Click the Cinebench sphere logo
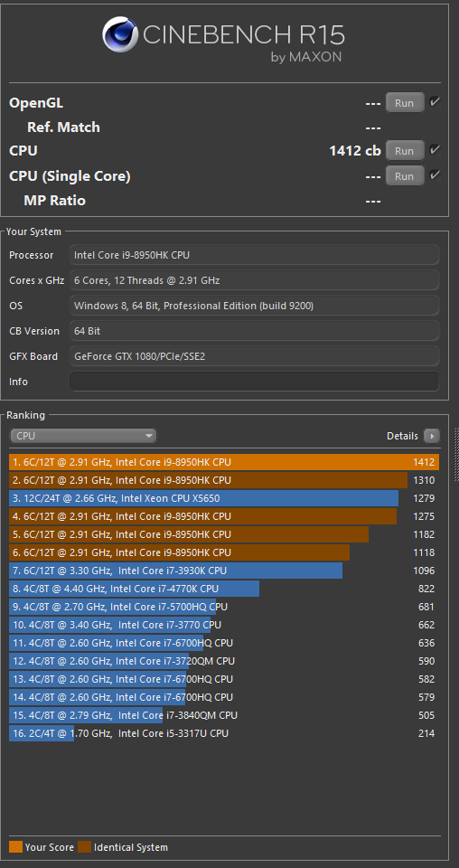459x868 pixels. tap(120, 34)
